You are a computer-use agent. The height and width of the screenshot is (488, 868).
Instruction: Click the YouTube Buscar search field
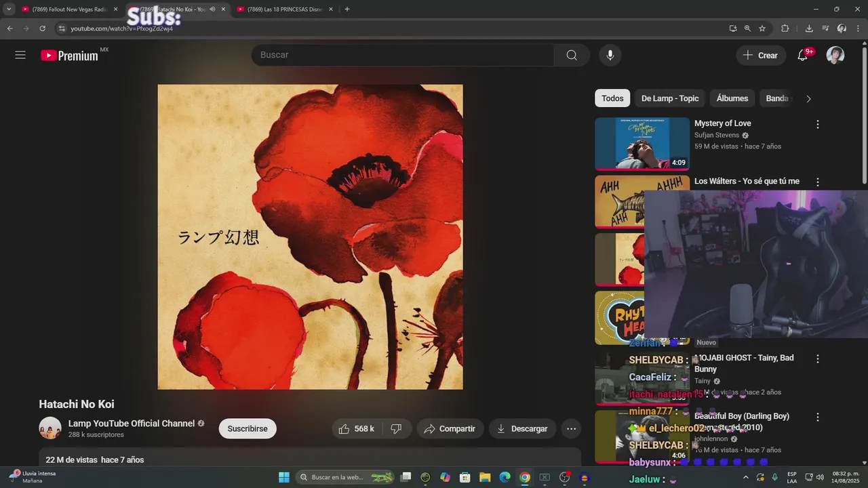pos(403,55)
